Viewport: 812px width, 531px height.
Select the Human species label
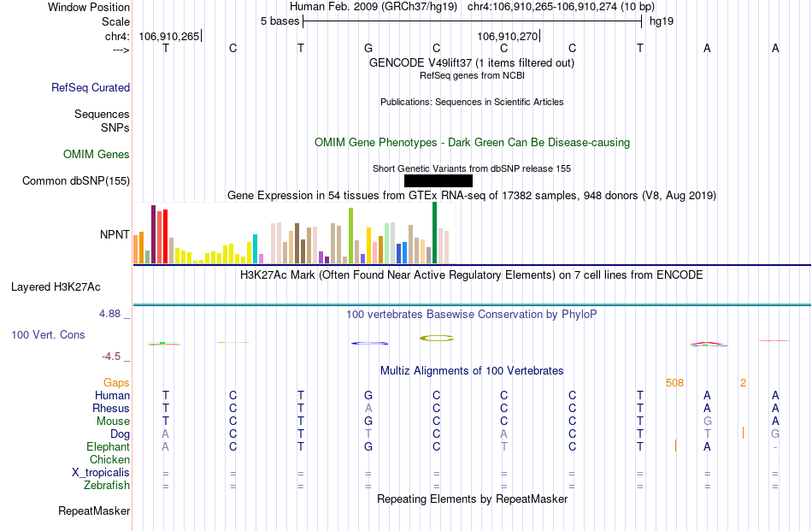click(x=112, y=395)
